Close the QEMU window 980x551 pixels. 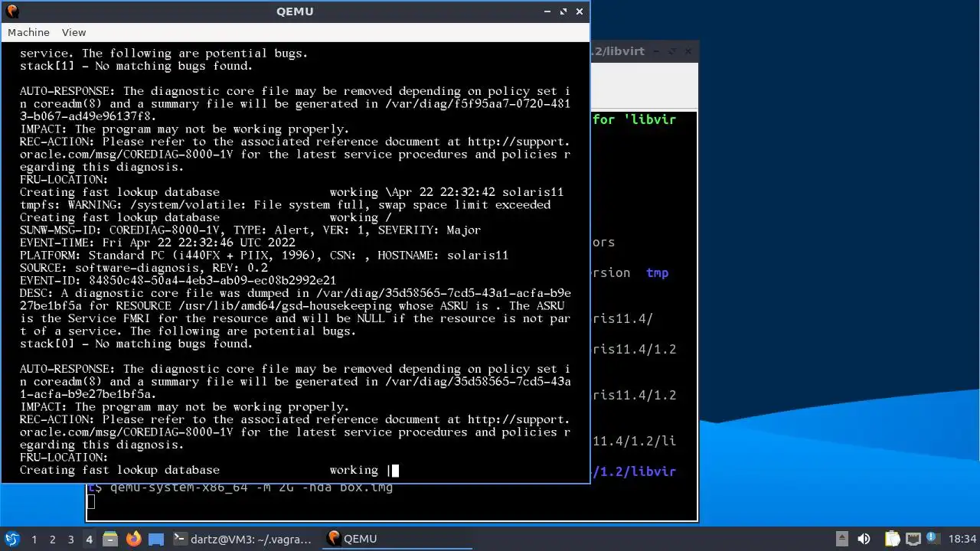click(x=580, y=11)
